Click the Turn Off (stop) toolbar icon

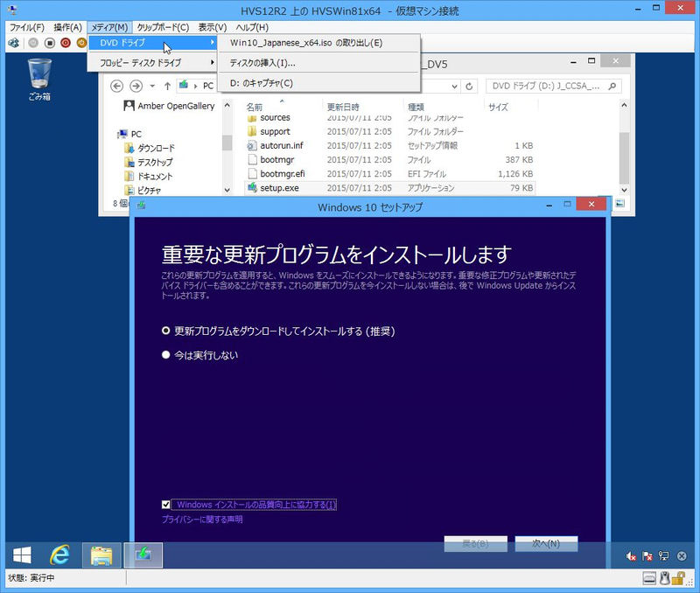50,43
